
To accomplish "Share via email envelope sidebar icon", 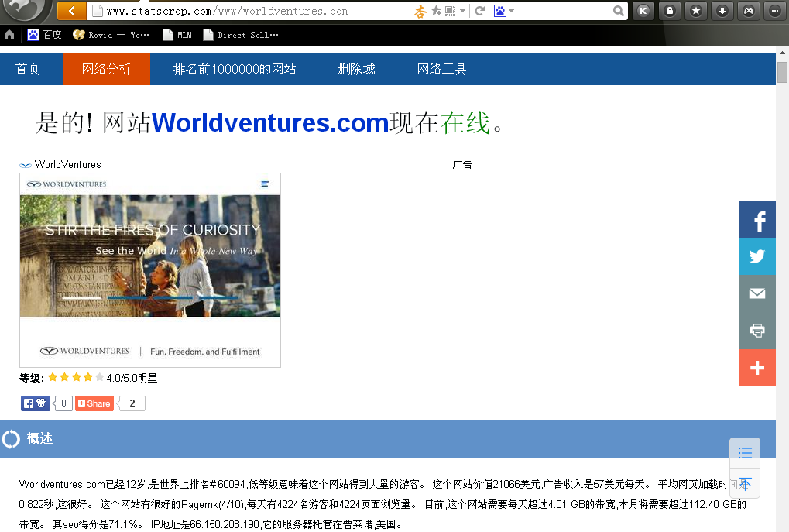I will (756, 293).
